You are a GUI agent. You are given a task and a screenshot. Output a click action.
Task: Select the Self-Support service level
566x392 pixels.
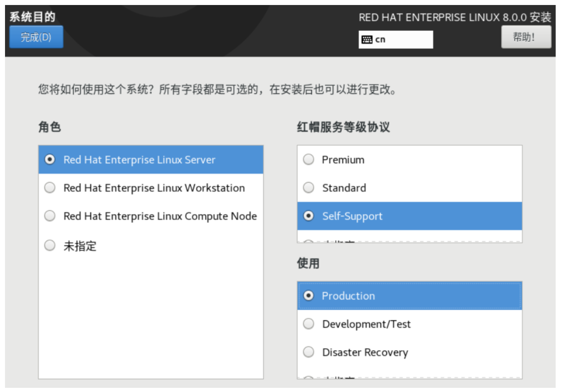click(x=352, y=216)
